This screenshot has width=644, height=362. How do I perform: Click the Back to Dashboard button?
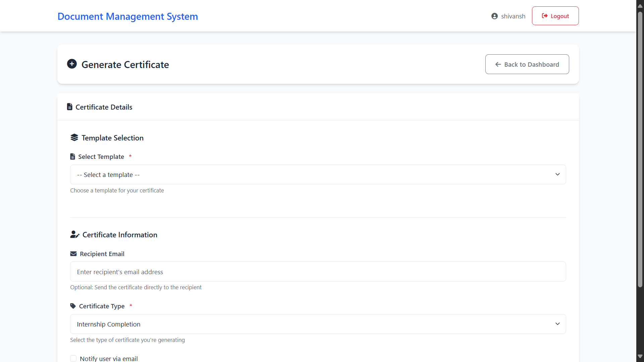click(x=527, y=64)
